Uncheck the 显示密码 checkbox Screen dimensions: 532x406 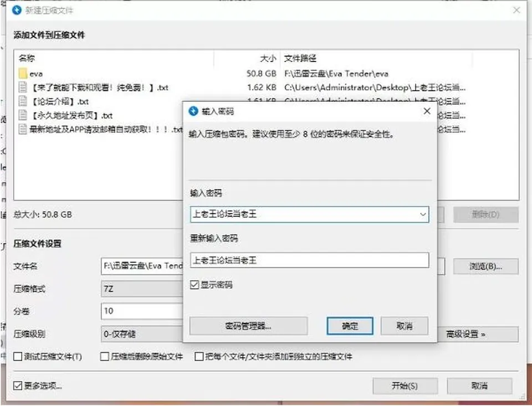(x=195, y=285)
